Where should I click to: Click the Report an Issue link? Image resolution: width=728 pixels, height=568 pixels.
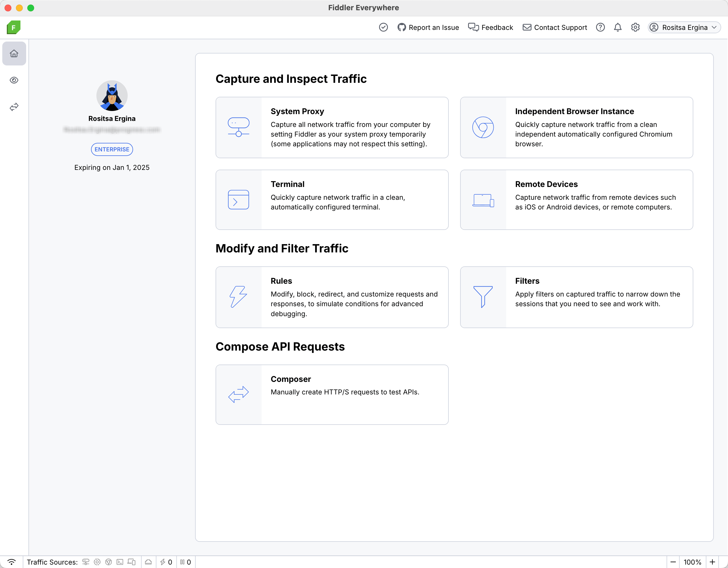pos(428,27)
